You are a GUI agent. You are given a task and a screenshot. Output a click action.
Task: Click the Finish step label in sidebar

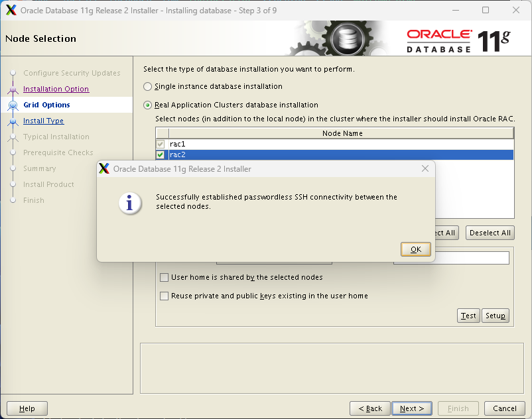[34, 200]
